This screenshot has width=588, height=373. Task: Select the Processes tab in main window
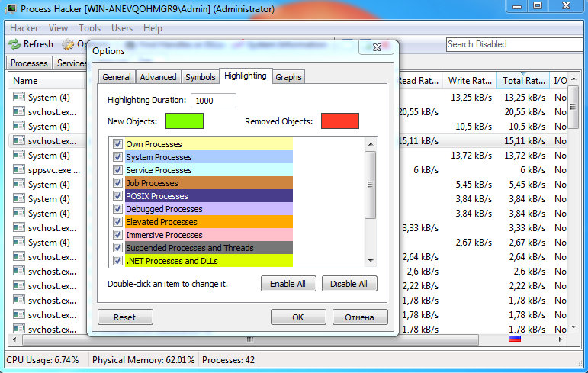point(29,63)
